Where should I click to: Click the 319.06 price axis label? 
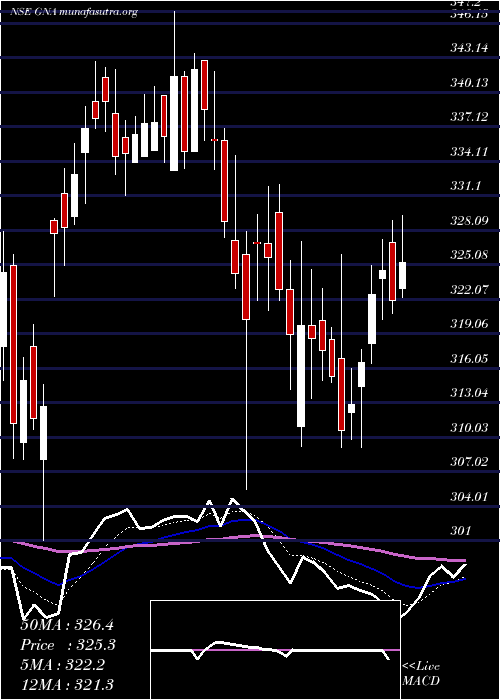tap(469, 324)
